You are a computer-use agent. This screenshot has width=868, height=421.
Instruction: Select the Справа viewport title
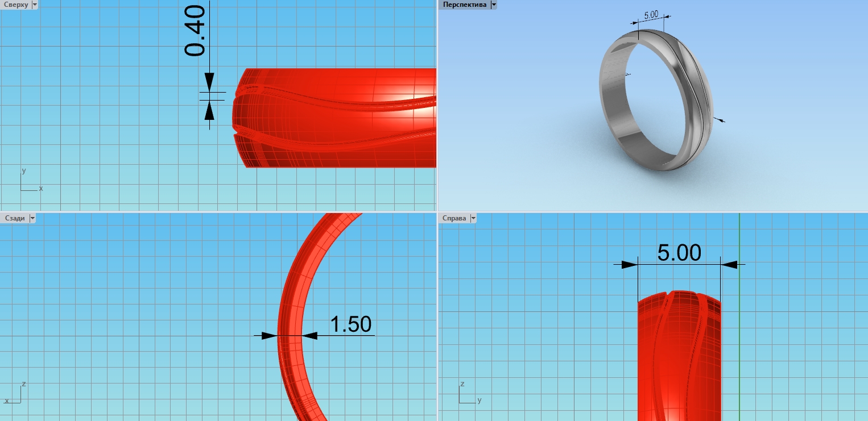[453, 218]
